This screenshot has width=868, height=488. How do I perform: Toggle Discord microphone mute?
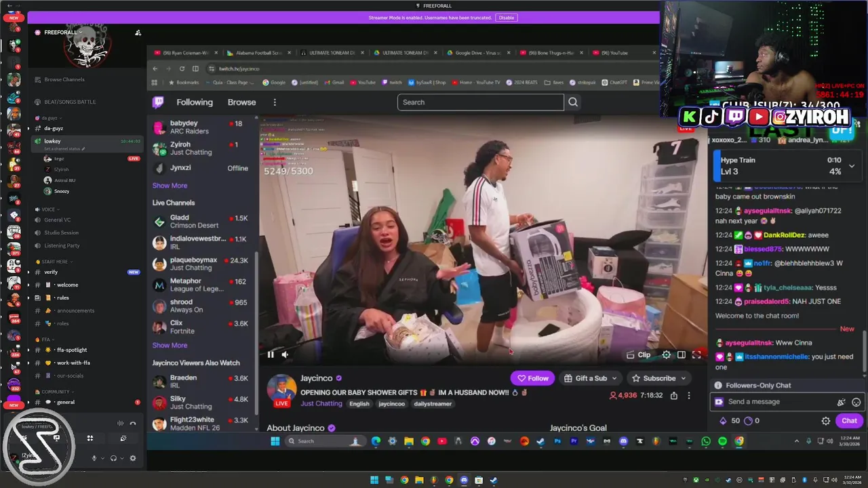click(94, 458)
